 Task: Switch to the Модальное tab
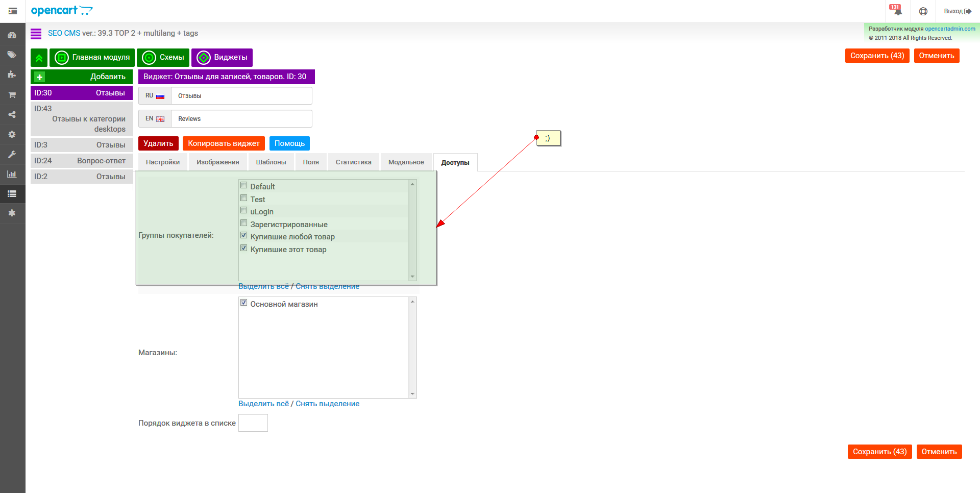click(x=406, y=162)
